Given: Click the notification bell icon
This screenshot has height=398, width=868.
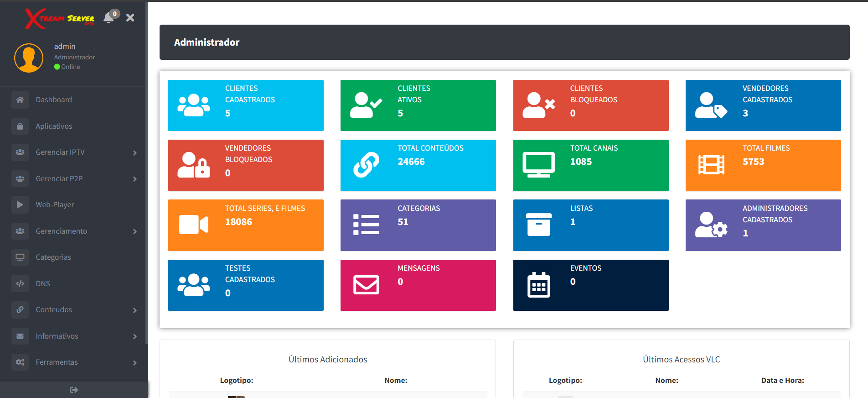Looking at the screenshot, I should 108,18.
